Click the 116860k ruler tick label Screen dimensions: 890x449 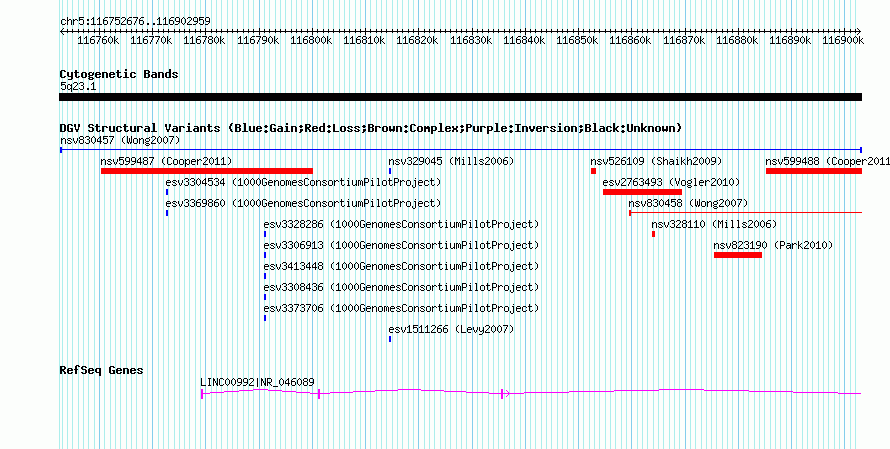[631, 41]
